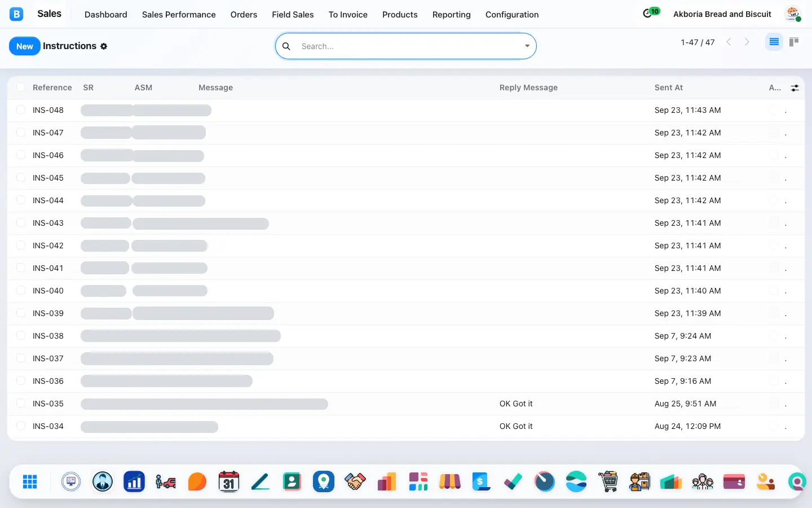The height and width of the screenshot is (508, 812).
Task: Open the user avatar menu
Action: 793,14
